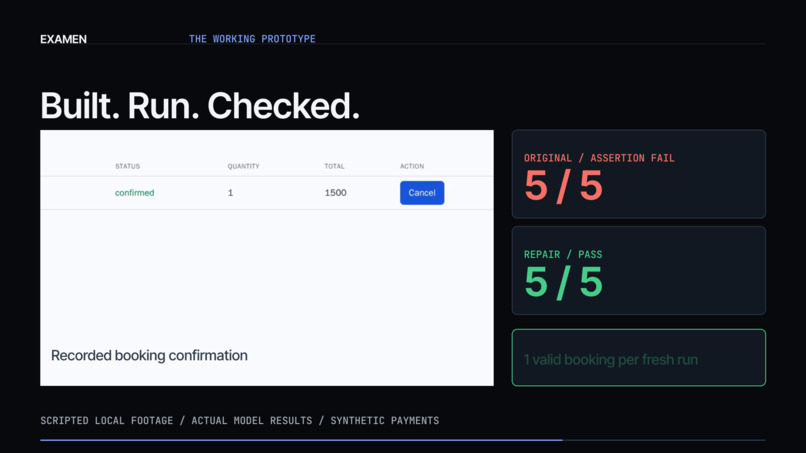Click the QUANTITY column header
This screenshot has height=453, width=806.
tap(244, 166)
